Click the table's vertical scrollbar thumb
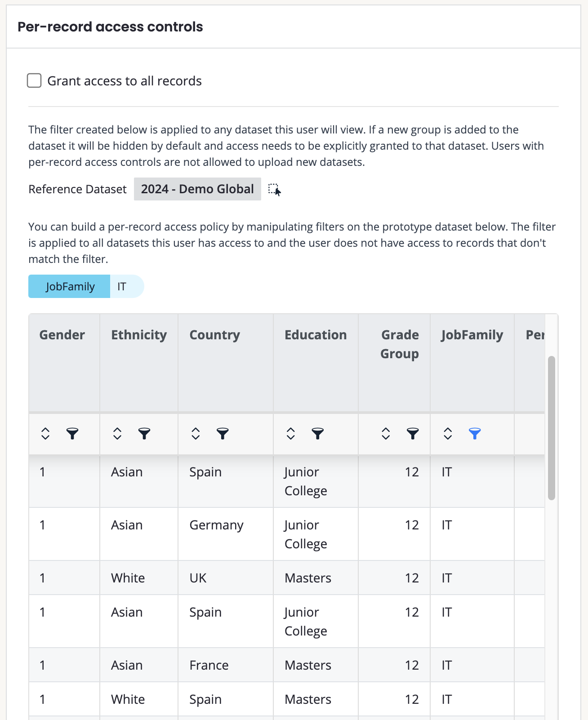The height and width of the screenshot is (720, 588). (552, 427)
